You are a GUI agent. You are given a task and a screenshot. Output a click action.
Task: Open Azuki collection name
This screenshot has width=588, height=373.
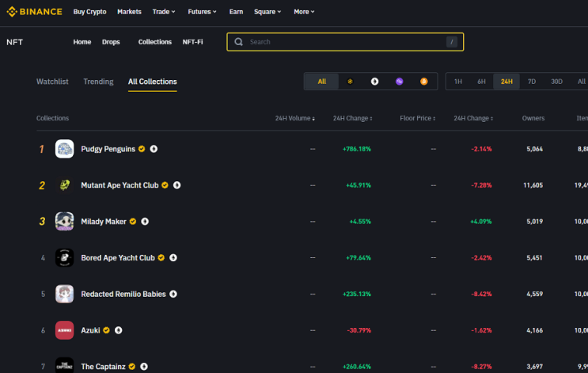click(90, 330)
